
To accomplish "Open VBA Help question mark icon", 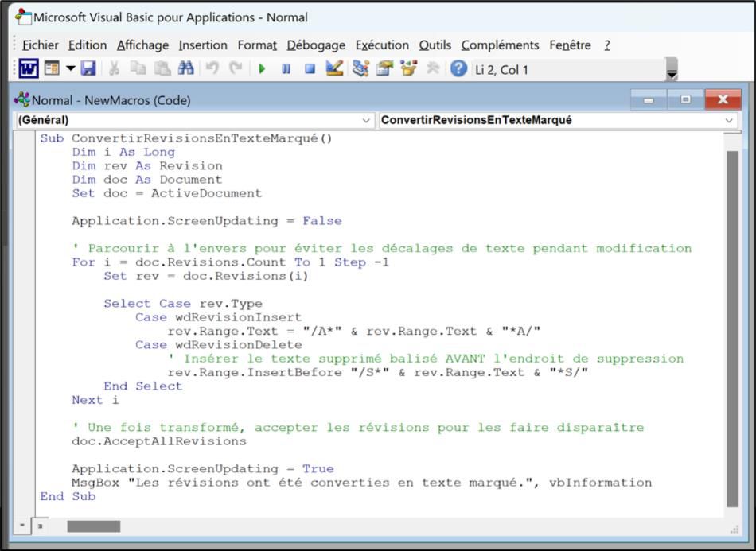I will point(458,69).
